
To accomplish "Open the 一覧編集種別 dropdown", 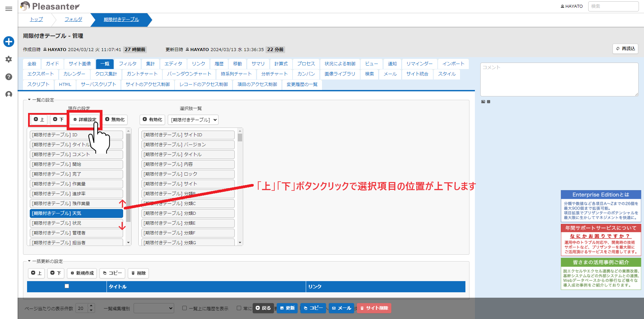I will [154, 308].
